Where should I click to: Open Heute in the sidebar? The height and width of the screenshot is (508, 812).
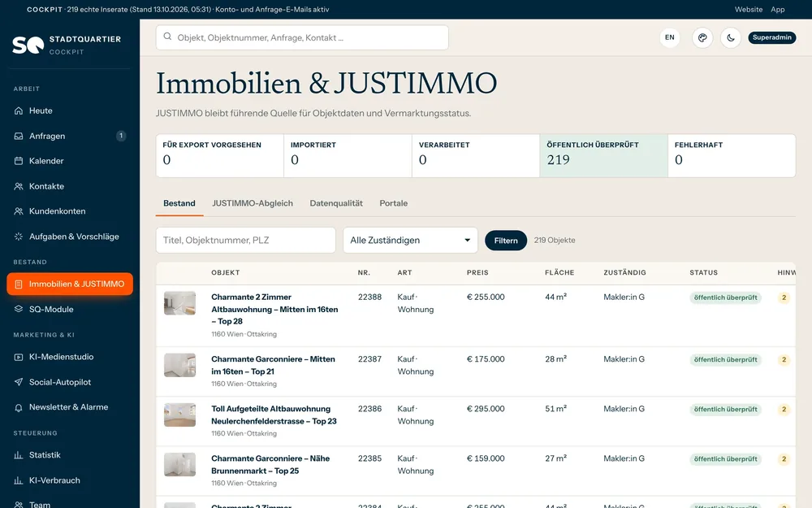(70, 111)
